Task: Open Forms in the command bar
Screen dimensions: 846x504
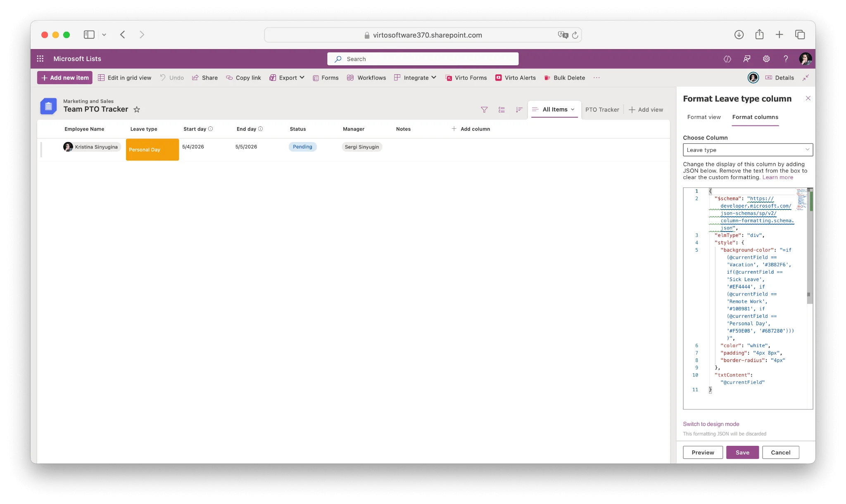Action: click(326, 78)
